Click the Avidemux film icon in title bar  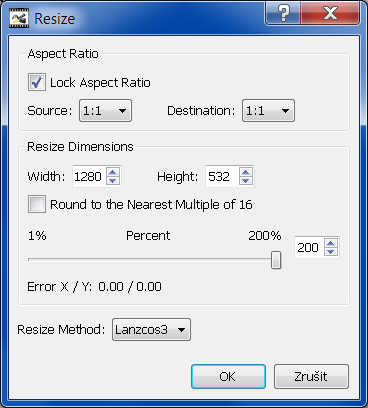(x=19, y=18)
